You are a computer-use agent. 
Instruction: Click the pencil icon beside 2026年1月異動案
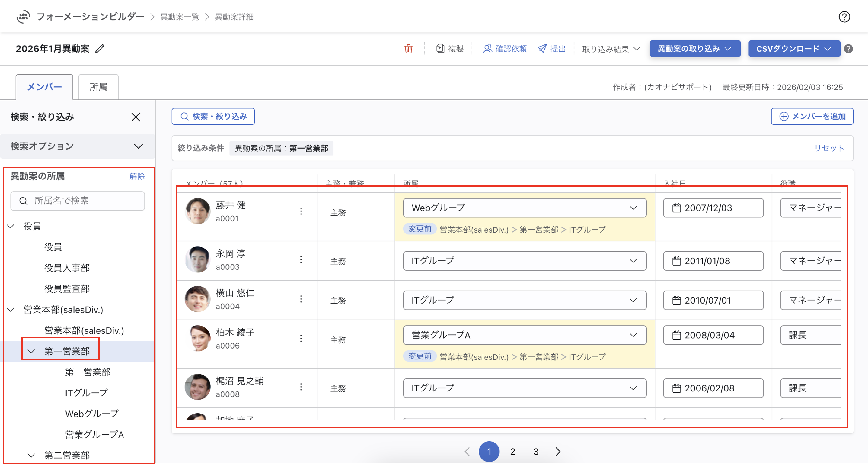click(x=100, y=49)
